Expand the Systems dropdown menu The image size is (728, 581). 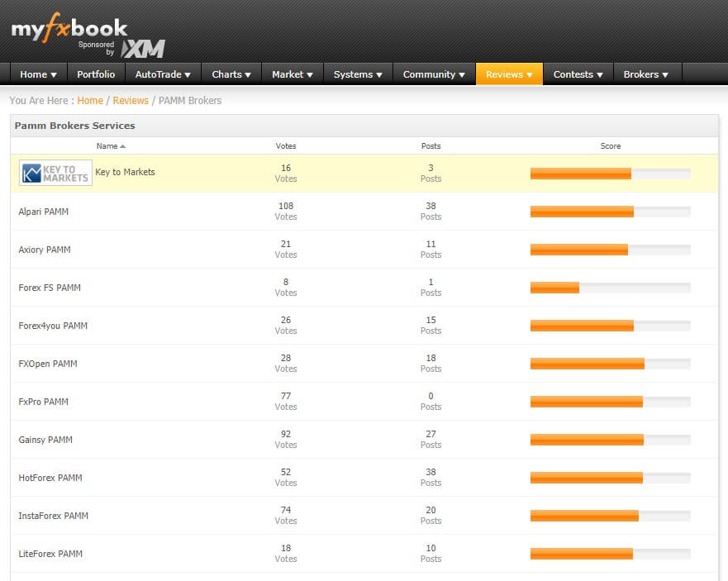click(x=358, y=74)
